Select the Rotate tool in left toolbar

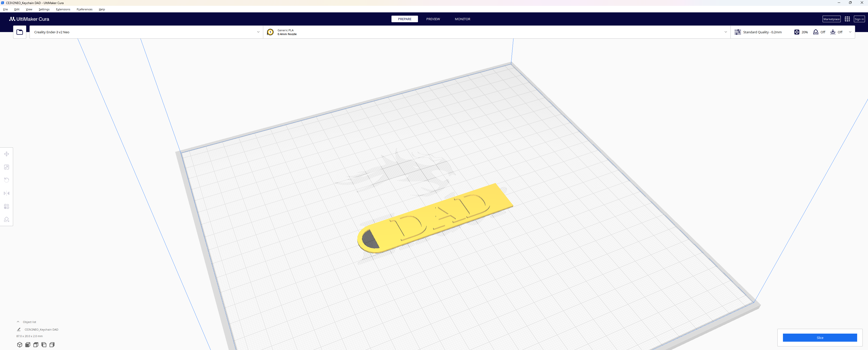(6, 180)
